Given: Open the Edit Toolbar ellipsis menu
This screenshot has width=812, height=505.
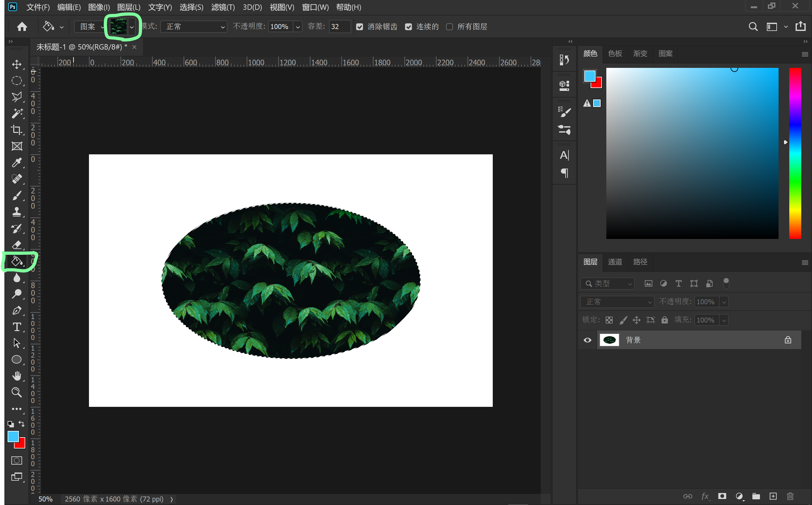Looking at the screenshot, I should [x=17, y=409].
